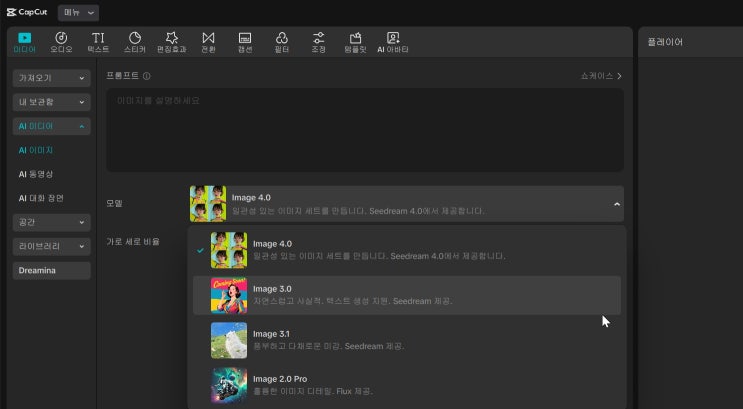Collapse the AI 미디어 sidebar section
The height and width of the screenshot is (409, 743).
51,126
